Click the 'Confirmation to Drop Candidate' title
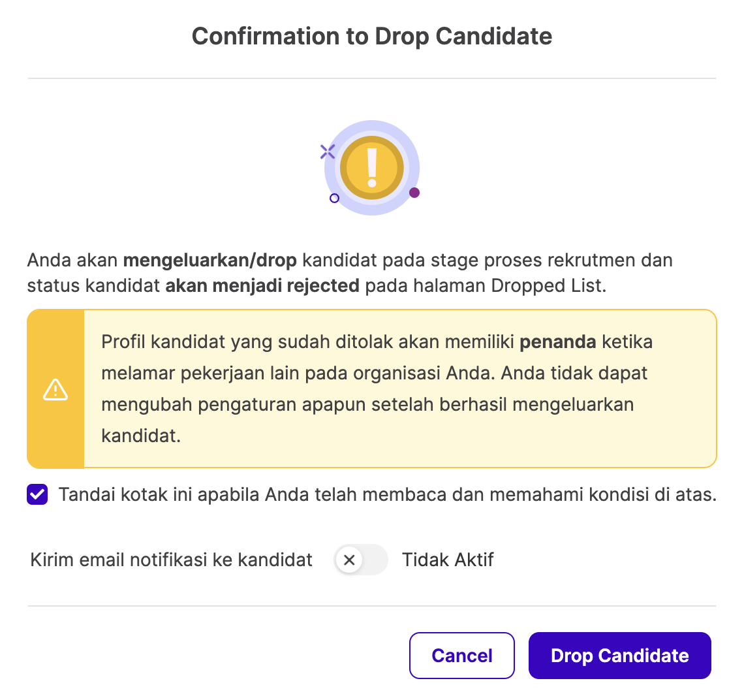Image resolution: width=744 pixels, height=700 pixels. tap(372, 36)
